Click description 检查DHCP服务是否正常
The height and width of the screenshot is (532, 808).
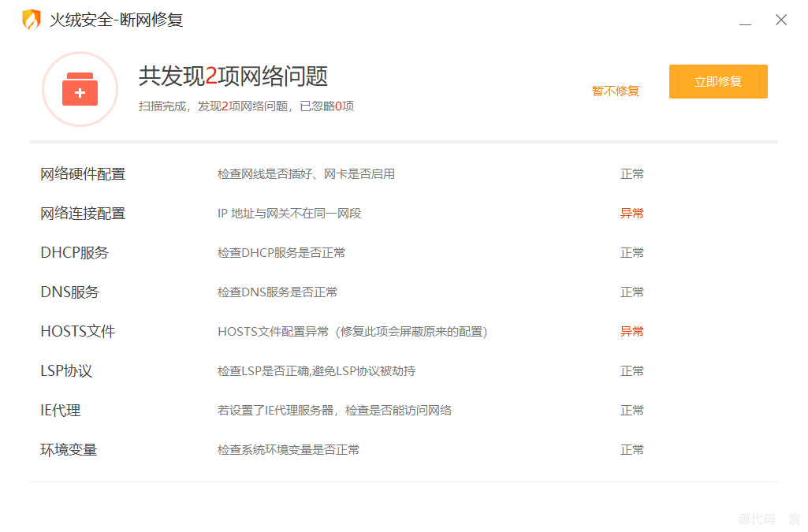(x=281, y=253)
